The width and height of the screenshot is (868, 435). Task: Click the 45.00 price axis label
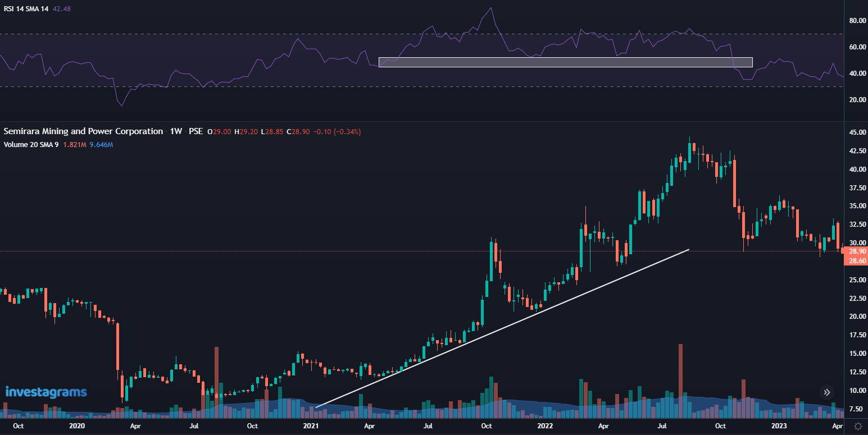tap(857, 132)
